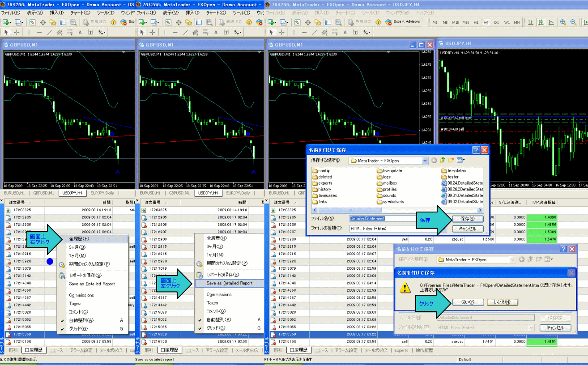Select vertical line tool in right window

(294, 32)
